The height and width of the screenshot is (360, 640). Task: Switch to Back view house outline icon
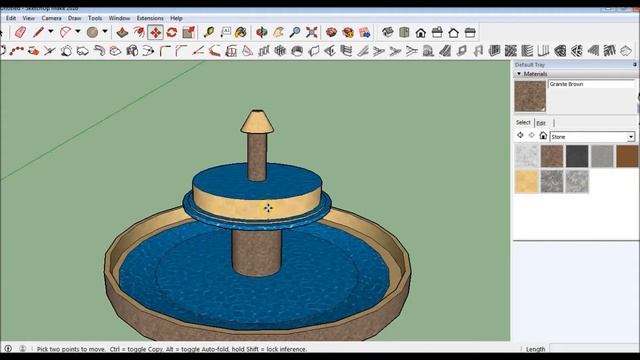(453, 32)
